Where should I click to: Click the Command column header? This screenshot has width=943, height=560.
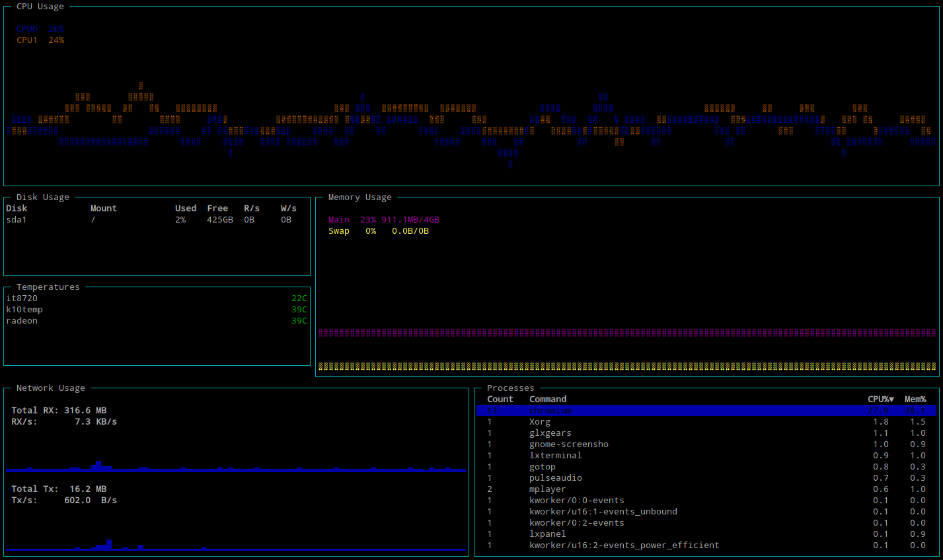pos(548,400)
